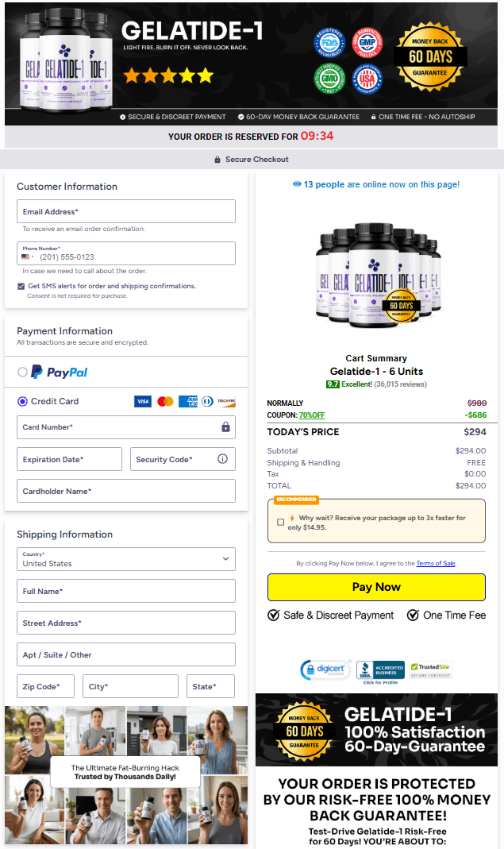The height and width of the screenshot is (849, 504).
Task: Select the PayPal payment option
Action: [22, 372]
